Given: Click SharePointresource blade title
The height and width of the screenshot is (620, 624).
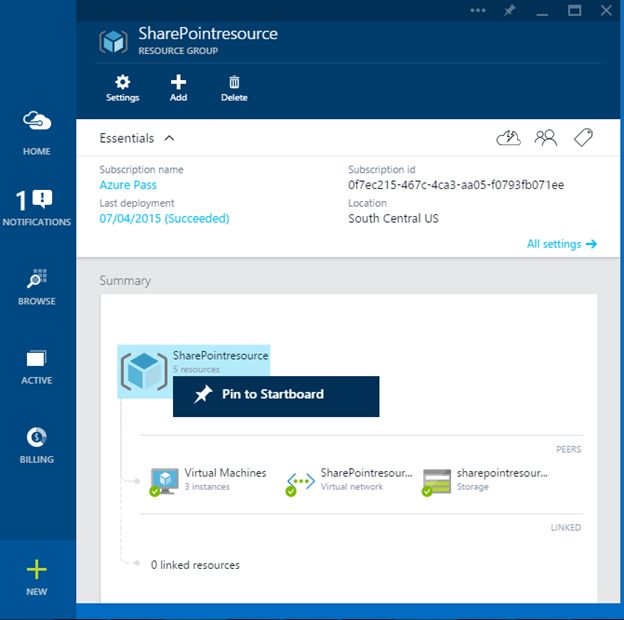Looking at the screenshot, I should pos(208,33).
